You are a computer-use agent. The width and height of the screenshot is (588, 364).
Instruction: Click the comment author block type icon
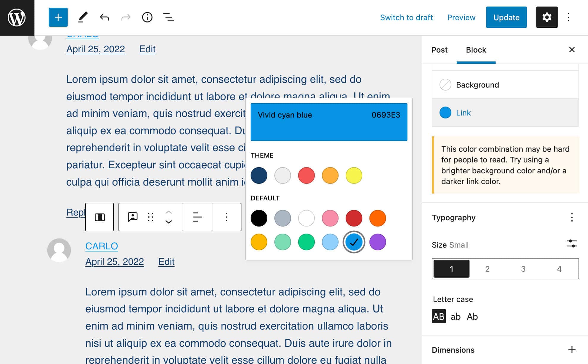(132, 217)
